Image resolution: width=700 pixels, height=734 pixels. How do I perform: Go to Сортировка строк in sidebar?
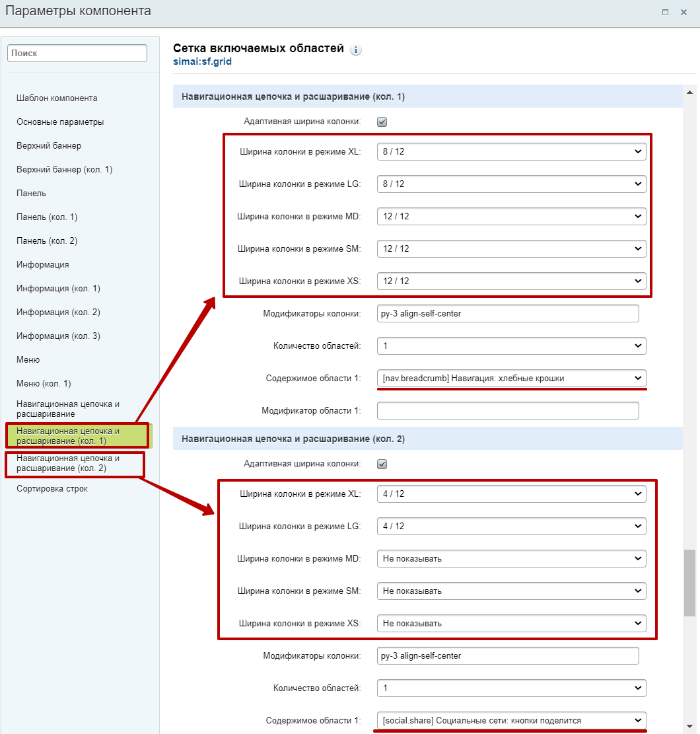(52, 489)
